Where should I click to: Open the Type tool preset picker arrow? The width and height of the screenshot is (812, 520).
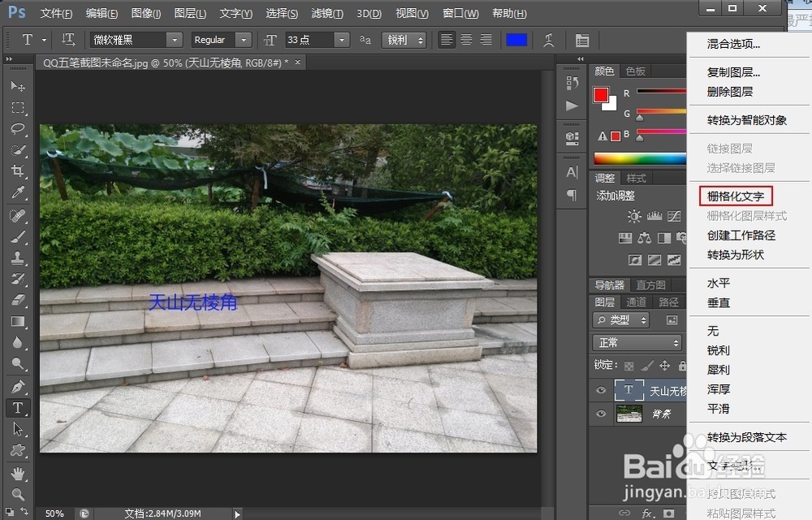click(x=45, y=40)
